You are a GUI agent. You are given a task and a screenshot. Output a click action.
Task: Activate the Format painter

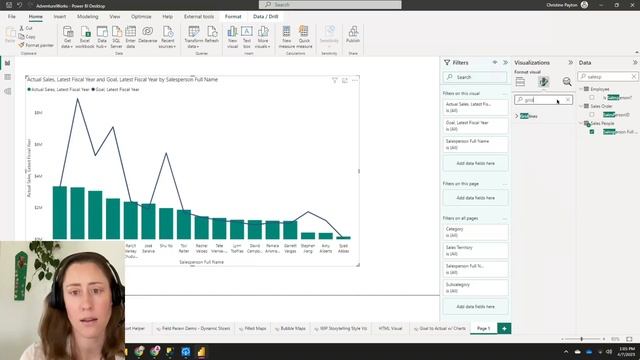[36, 45]
